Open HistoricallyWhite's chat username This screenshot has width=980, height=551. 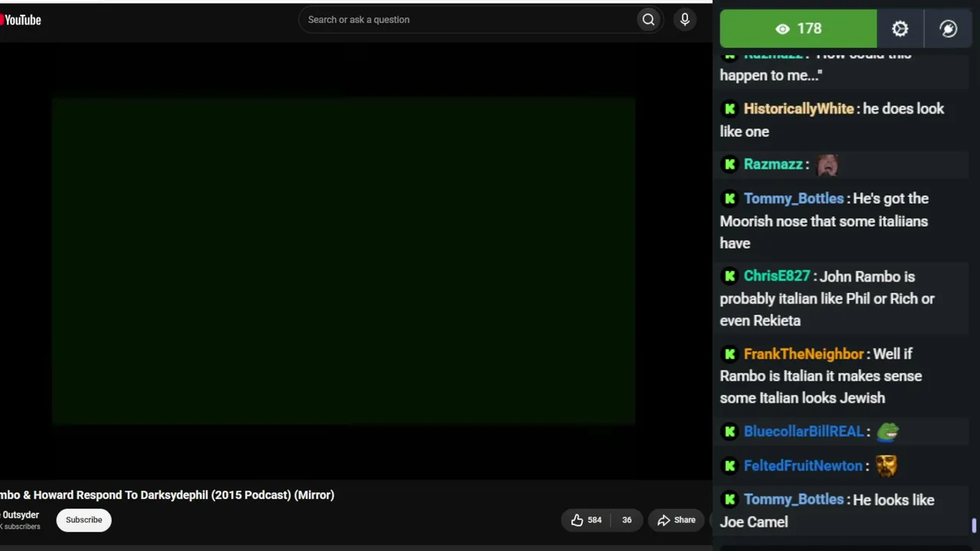pyautogui.click(x=799, y=109)
